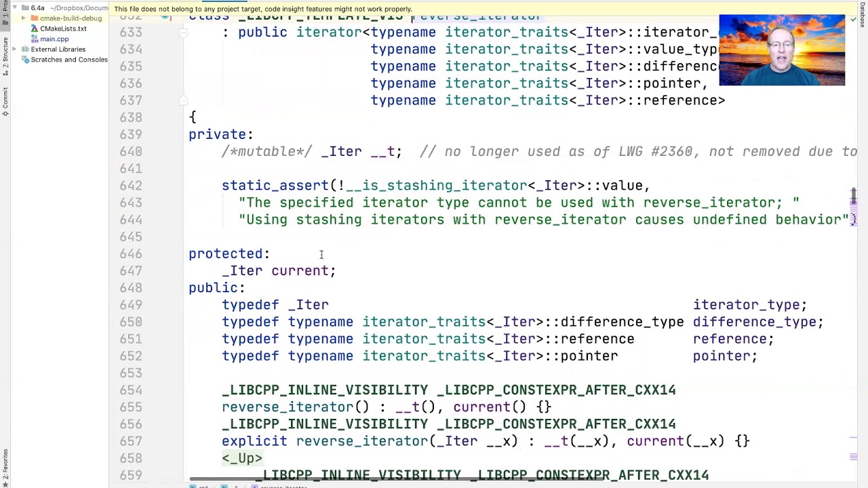Click 'pointer;' typedef name on line 652
The width and height of the screenshot is (868, 488).
click(x=726, y=356)
